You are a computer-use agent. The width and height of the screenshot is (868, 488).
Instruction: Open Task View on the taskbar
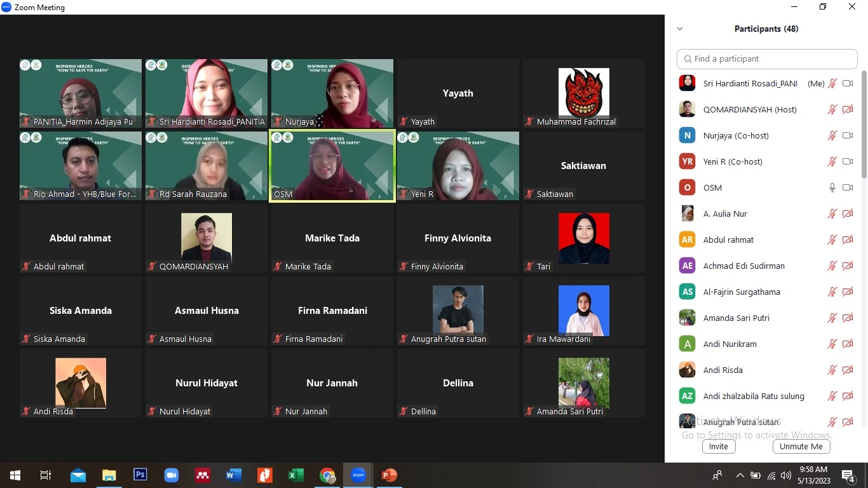pyautogui.click(x=46, y=475)
